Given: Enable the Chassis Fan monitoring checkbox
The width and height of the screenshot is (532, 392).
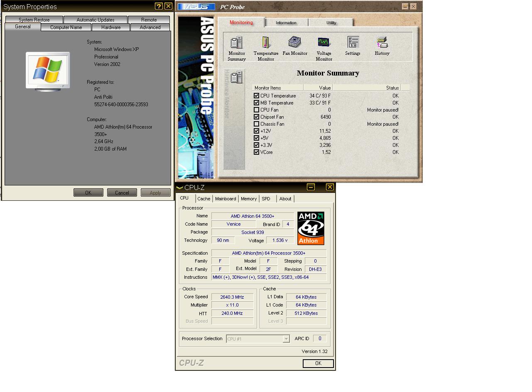Looking at the screenshot, I should point(256,124).
